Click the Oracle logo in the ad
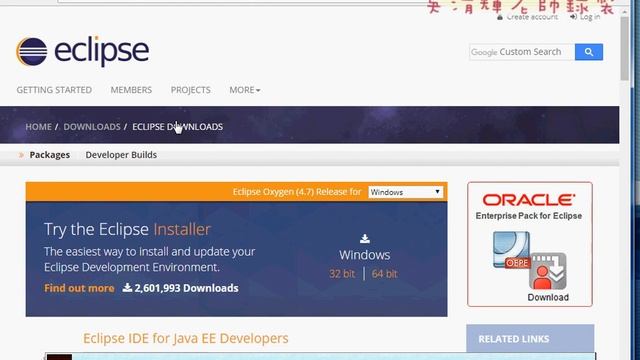This screenshot has height=360, width=640. [529, 200]
